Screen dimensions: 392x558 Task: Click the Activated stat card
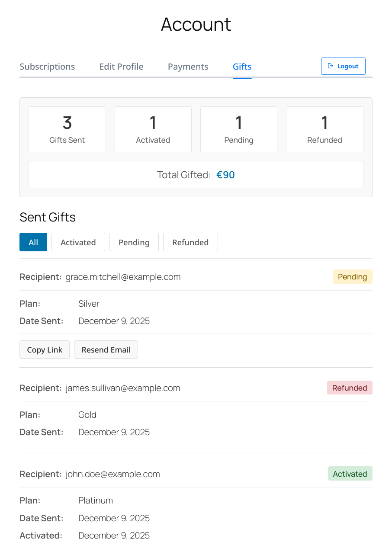click(x=153, y=129)
